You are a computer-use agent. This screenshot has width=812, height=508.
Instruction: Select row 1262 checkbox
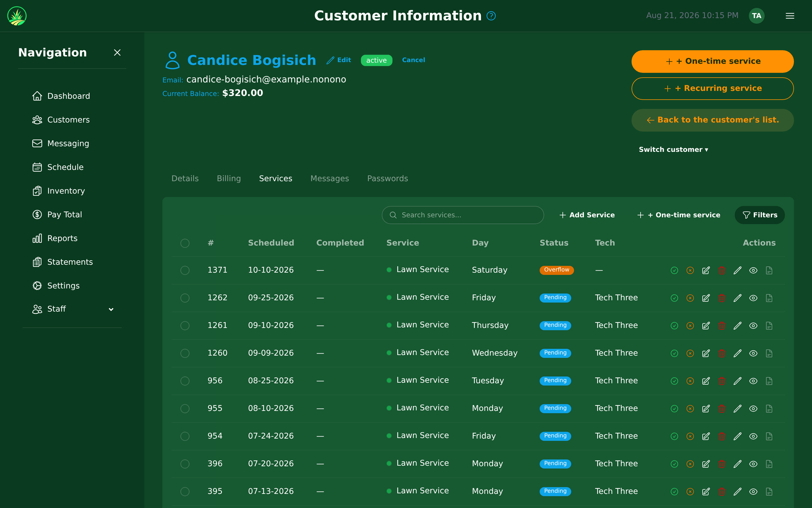[185, 298]
